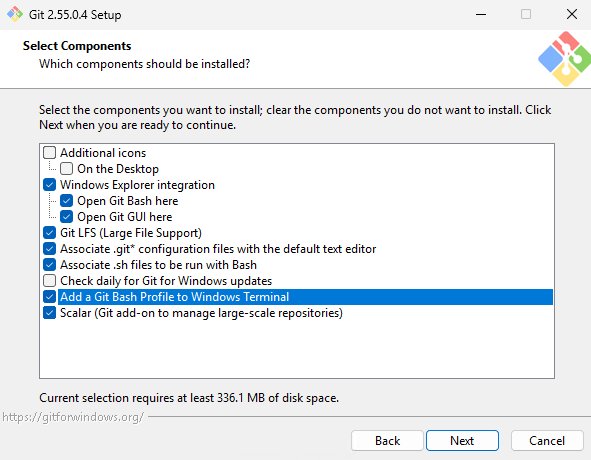Image resolution: width=591 pixels, height=460 pixels.
Task: Click the Git icon in the title bar
Action: (x=15, y=14)
